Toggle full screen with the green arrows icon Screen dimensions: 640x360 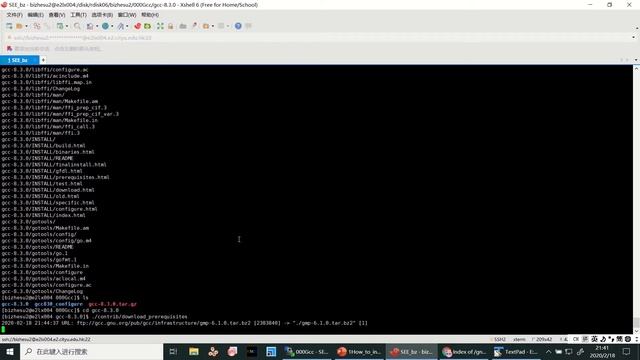click(x=160, y=26)
